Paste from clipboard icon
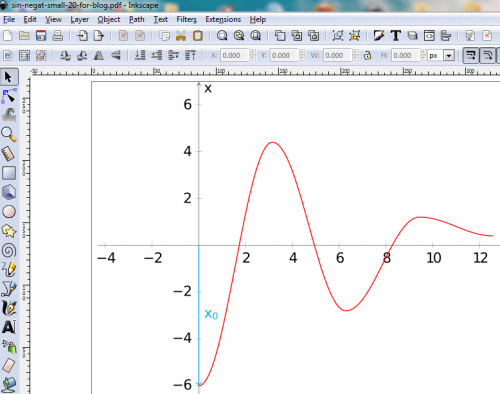Image resolution: width=500 pixels, height=394 pixels. click(x=198, y=36)
